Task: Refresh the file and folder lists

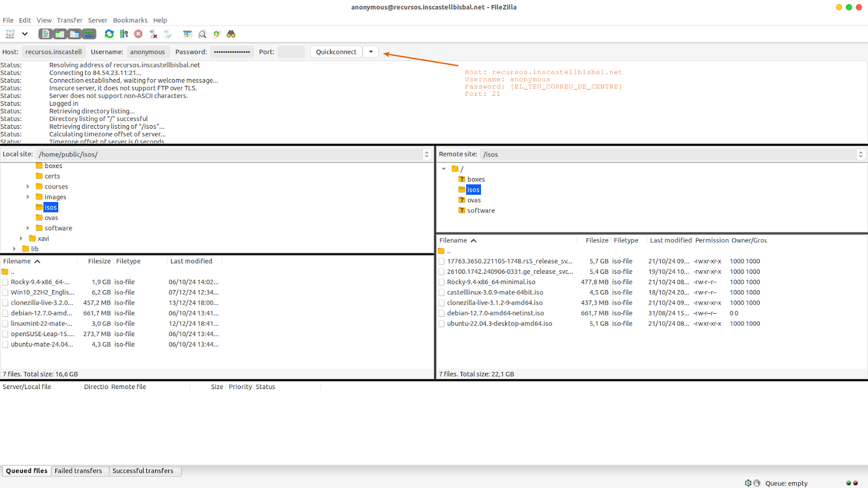Action: click(109, 34)
